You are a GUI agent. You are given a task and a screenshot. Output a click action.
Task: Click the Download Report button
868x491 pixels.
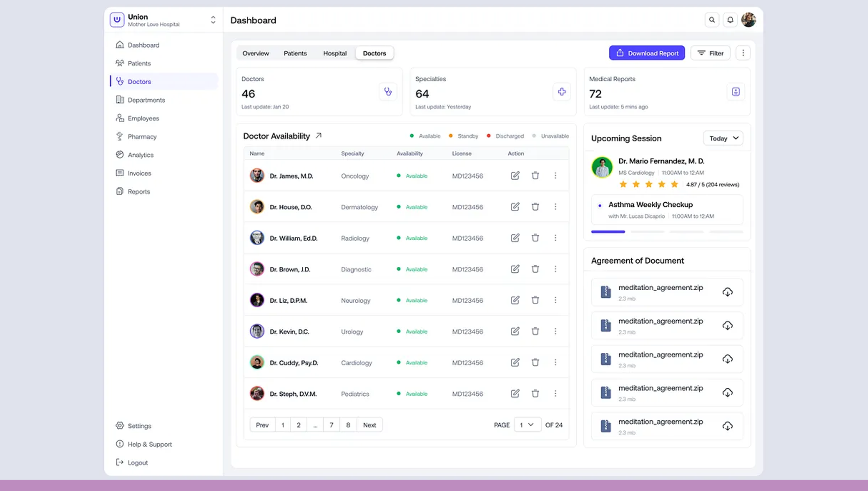coord(647,53)
